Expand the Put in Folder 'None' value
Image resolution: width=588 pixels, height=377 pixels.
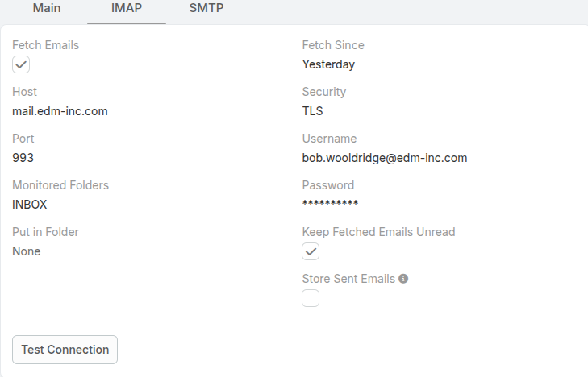tap(27, 251)
